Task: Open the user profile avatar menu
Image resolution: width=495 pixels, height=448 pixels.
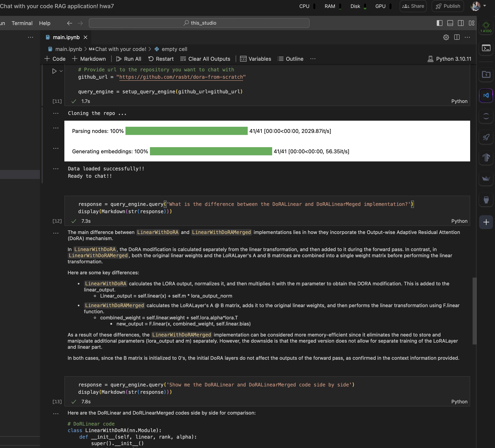Action: click(478, 6)
